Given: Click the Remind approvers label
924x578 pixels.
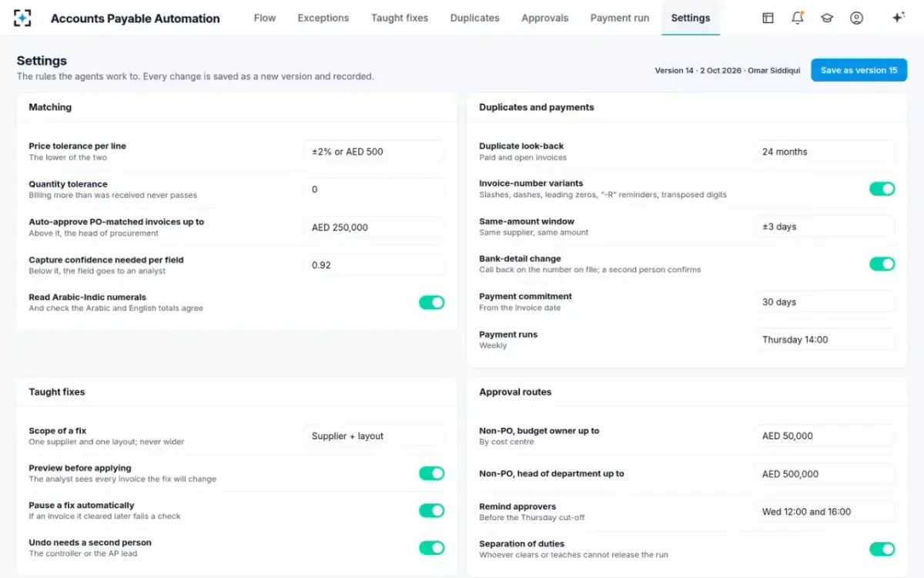Looking at the screenshot, I should coord(517,506).
